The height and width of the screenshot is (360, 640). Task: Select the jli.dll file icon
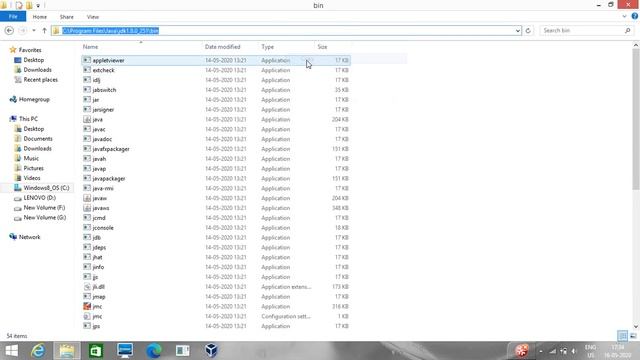click(87, 287)
